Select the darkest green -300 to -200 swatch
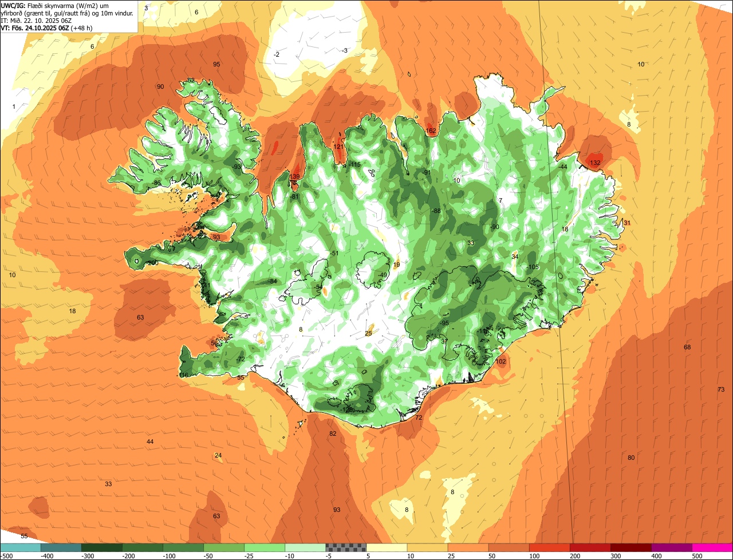733x560 pixels. [x=102, y=547]
